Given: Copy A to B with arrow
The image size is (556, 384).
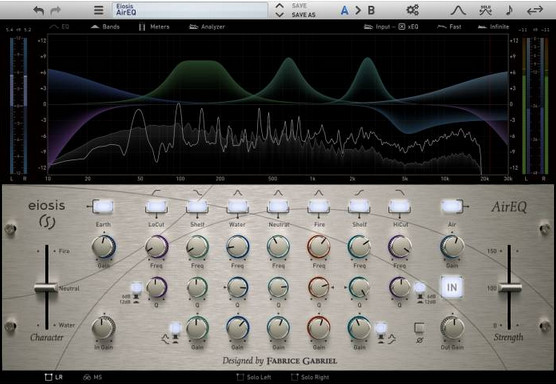Looking at the screenshot, I should 358,10.
